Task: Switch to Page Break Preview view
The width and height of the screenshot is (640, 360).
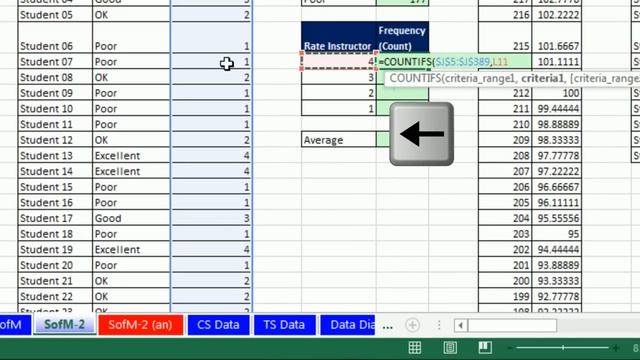Action: (x=485, y=347)
